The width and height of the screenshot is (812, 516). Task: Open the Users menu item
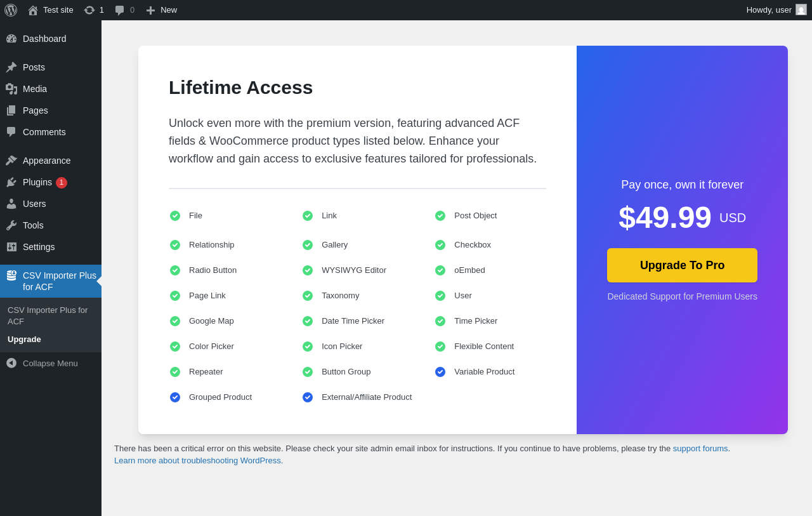[51, 204]
